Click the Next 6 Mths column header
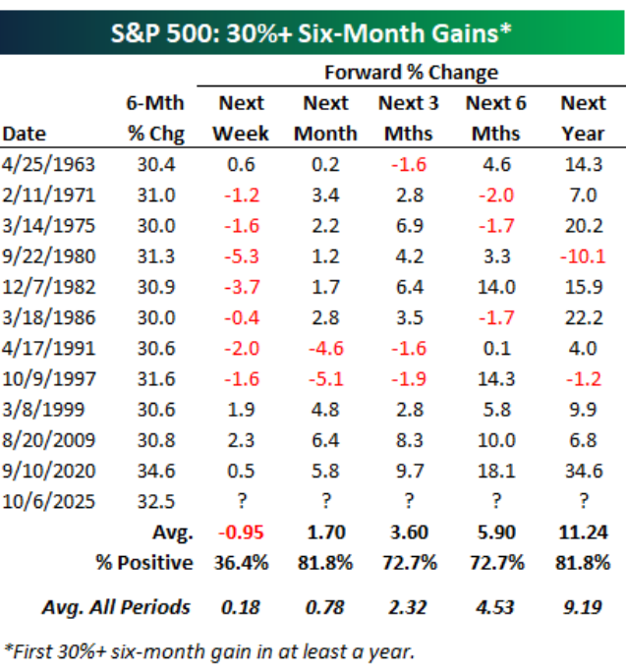 coord(495,118)
